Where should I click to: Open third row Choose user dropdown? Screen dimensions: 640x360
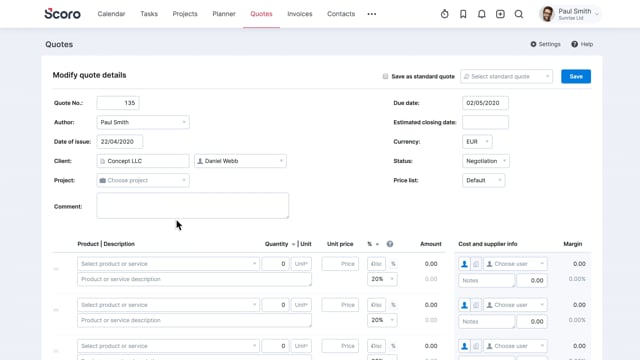point(515,346)
